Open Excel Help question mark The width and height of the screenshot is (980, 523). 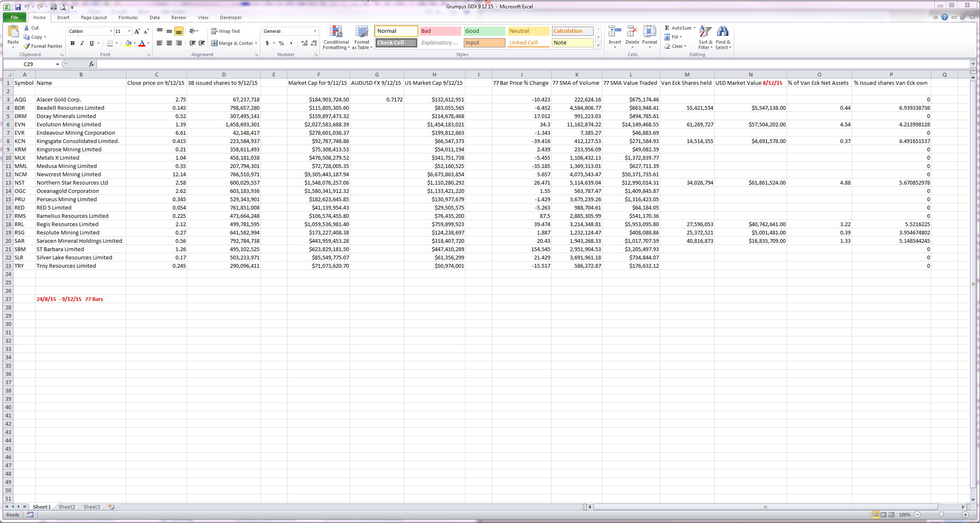945,17
